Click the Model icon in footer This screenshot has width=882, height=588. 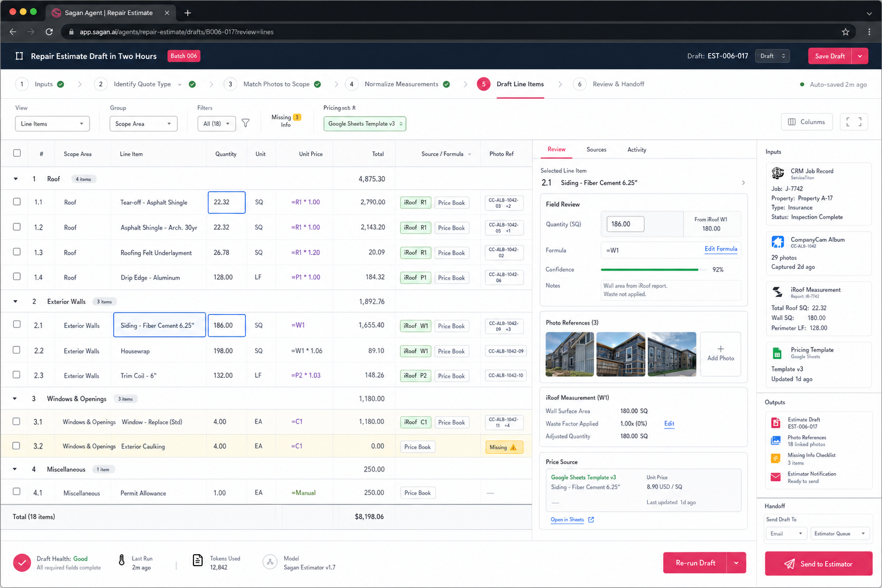tap(270, 562)
